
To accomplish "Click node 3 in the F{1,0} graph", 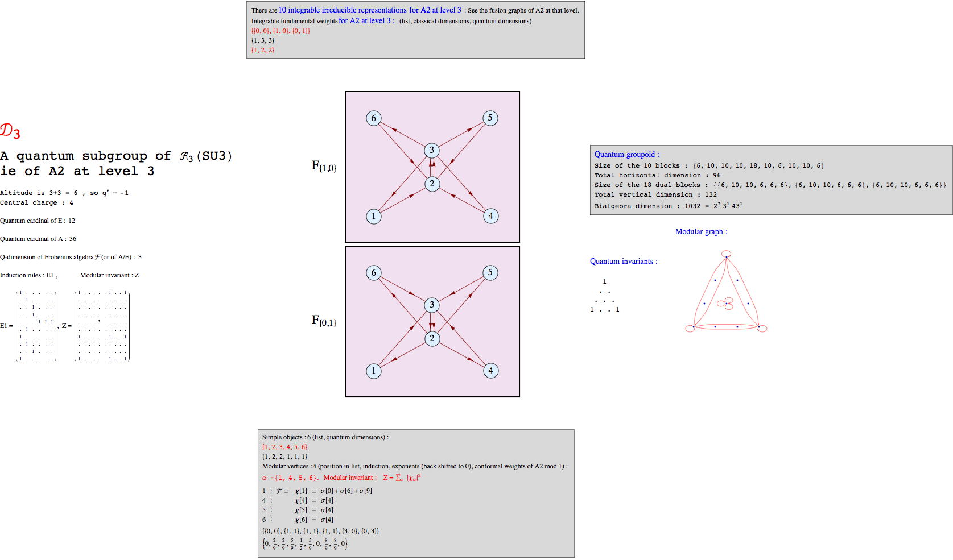I will tap(432, 151).
